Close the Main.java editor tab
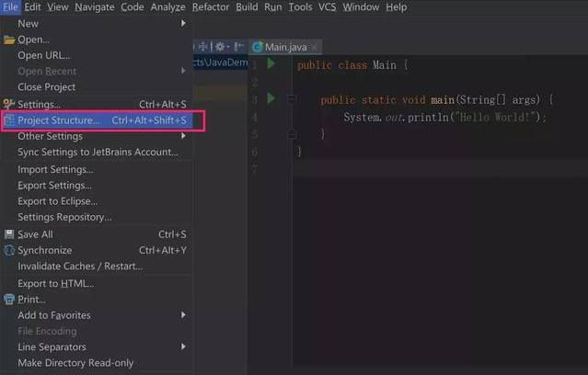This screenshot has height=375, width=588. [x=314, y=47]
